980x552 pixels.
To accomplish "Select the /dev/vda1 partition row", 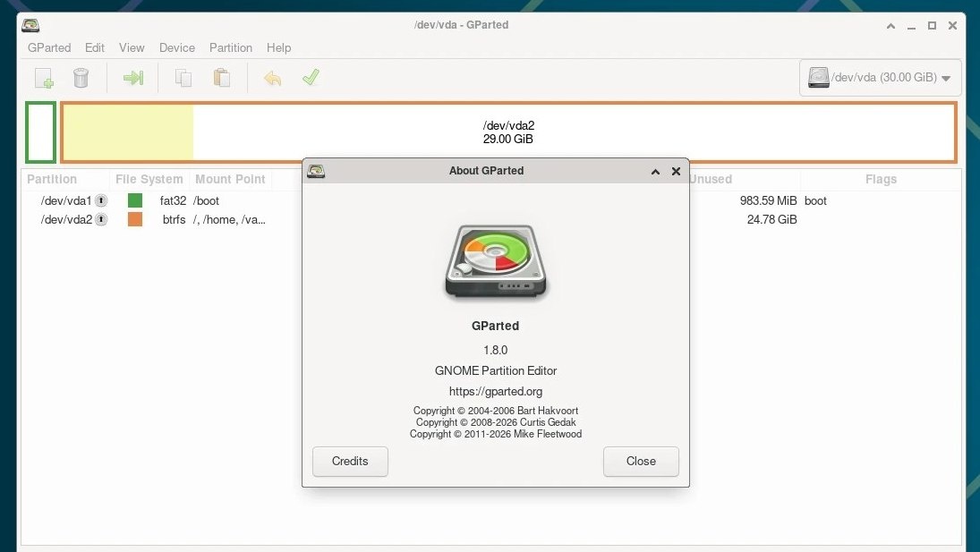I will click(491, 200).
